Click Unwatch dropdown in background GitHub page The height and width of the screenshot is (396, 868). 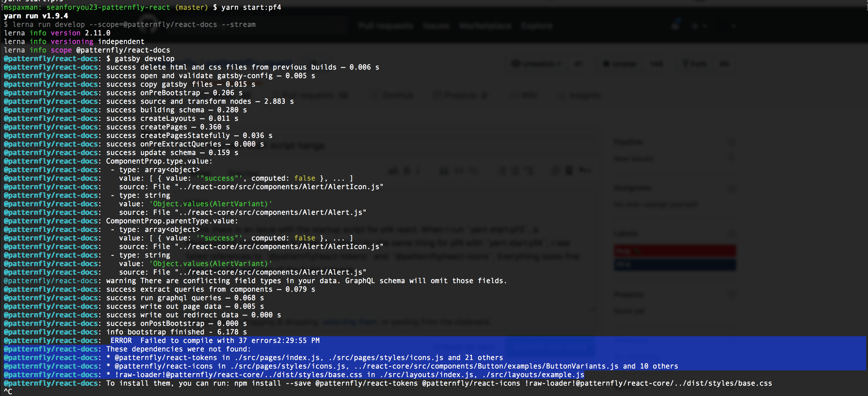point(536,64)
